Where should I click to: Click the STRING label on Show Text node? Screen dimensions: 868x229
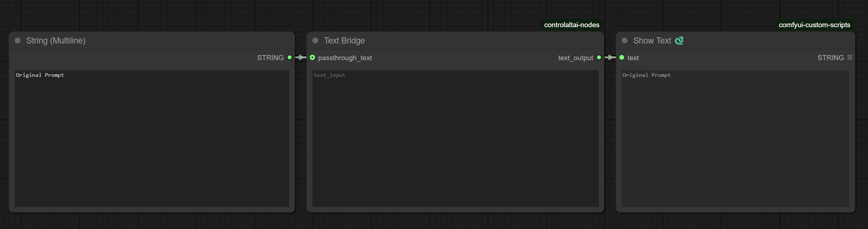tap(831, 58)
